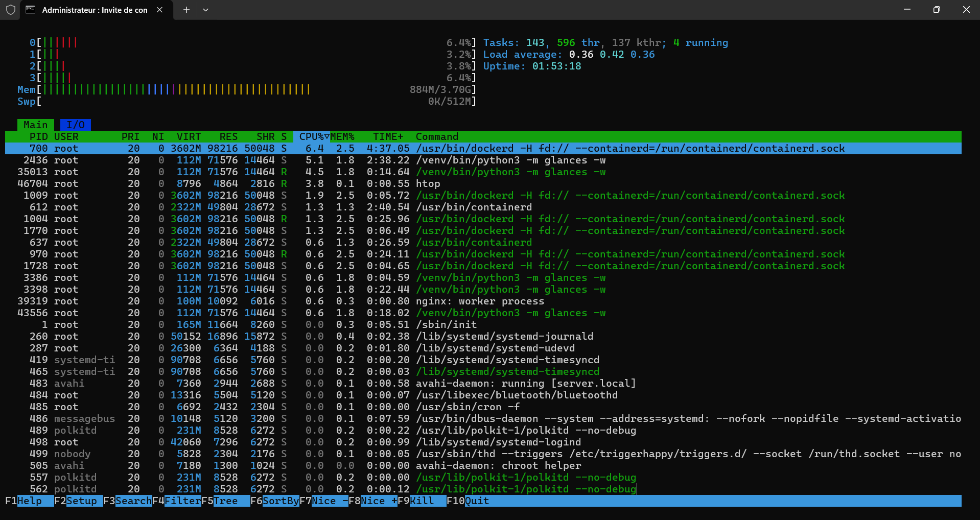Select the systemd-logind process row

pos(483,442)
